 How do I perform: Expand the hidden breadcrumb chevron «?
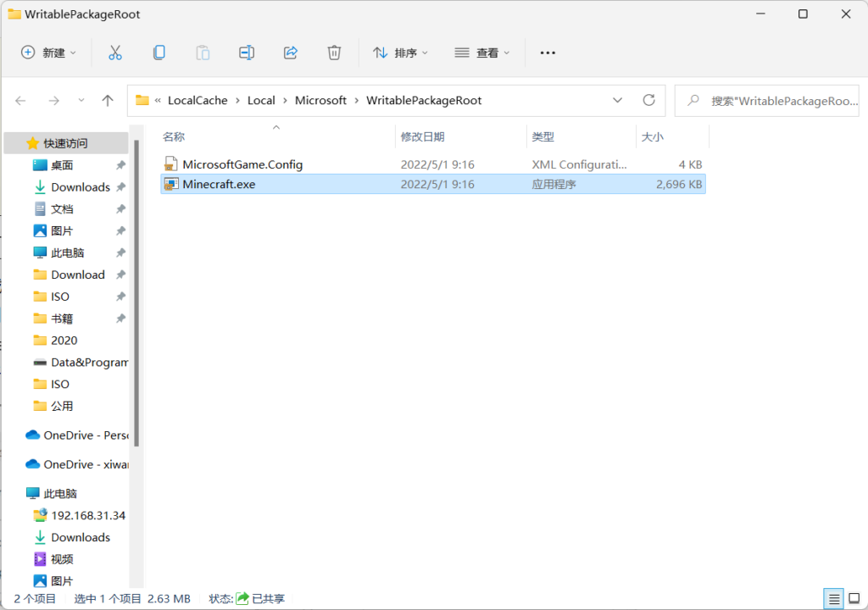point(158,100)
